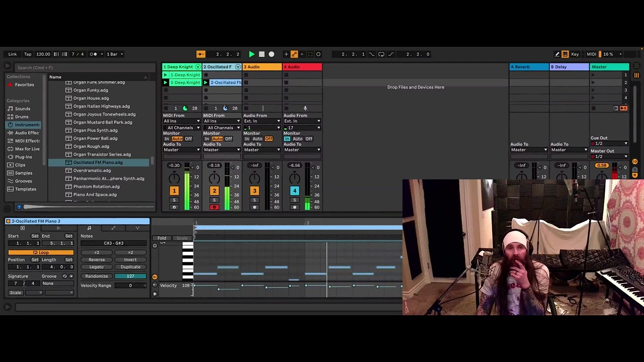Start playback with the green Play button

tap(252, 54)
